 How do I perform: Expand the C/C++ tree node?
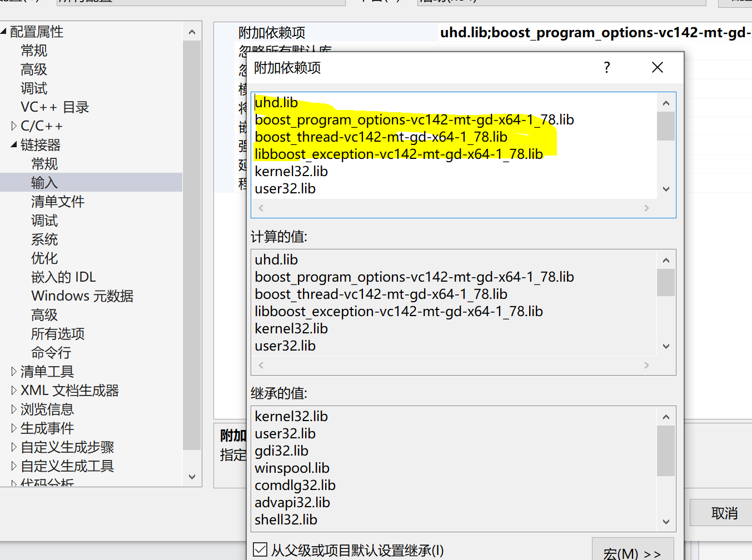click(15, 126)
